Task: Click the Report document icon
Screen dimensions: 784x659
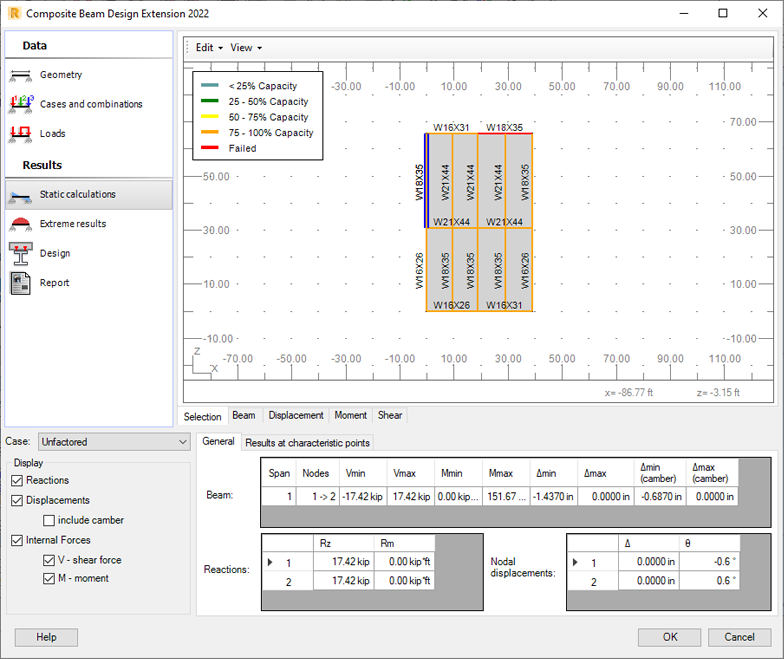Action: [x=20, y=284]
